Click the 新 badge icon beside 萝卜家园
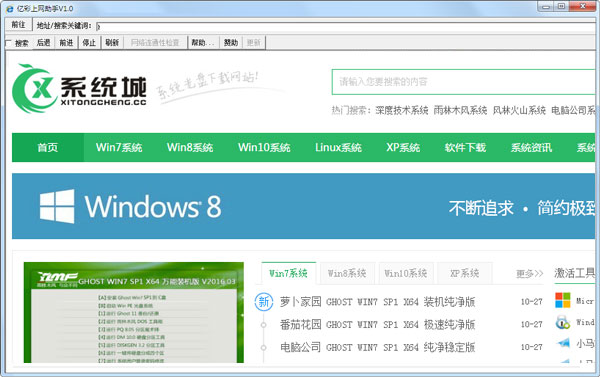600x377 pixels. click(x=264, y=302)
